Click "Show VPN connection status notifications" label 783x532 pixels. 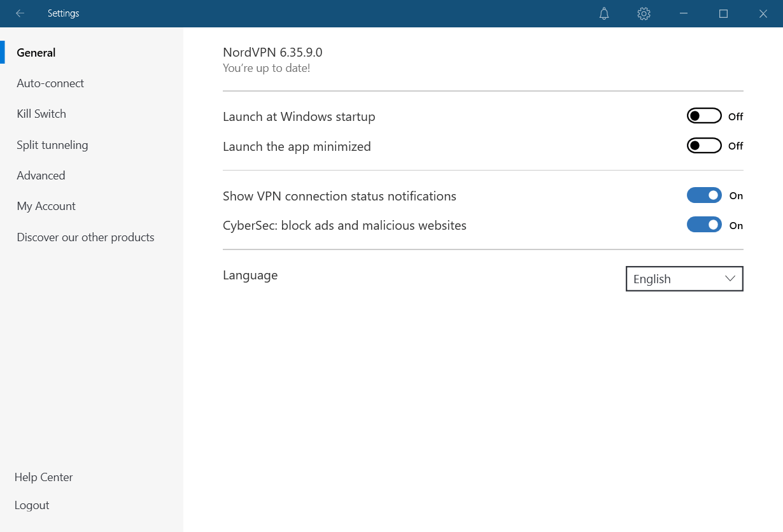coord(339,196)
